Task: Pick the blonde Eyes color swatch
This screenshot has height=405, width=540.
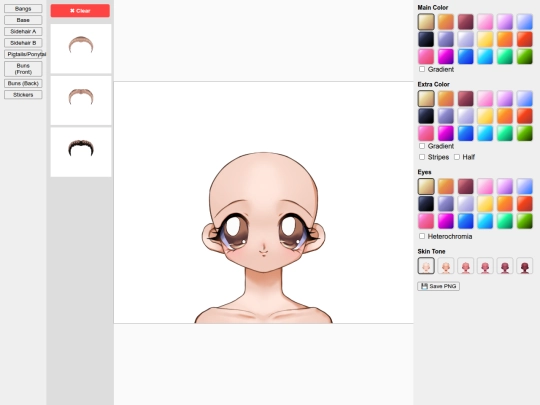Action: pyautogui.click(x=426, y=186)
